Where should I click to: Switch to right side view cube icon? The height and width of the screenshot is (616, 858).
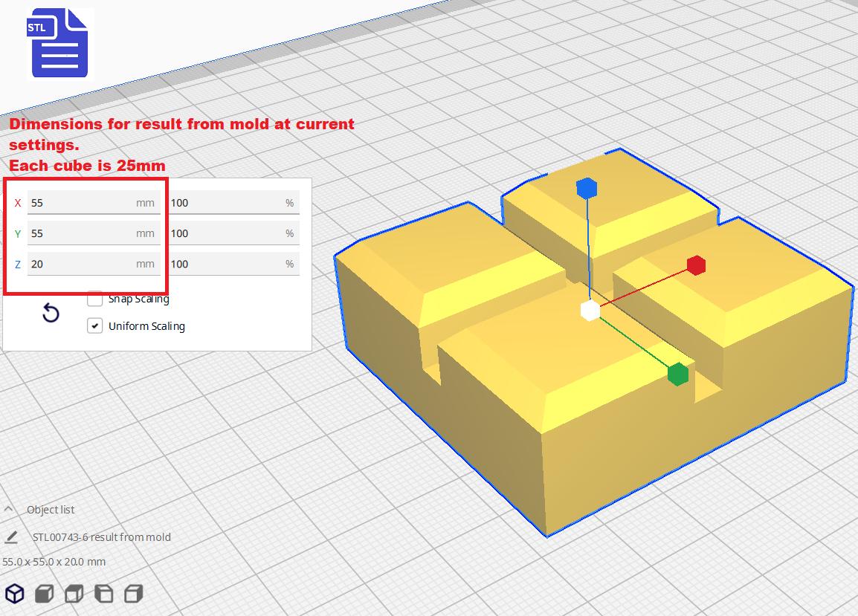[134, 594]
